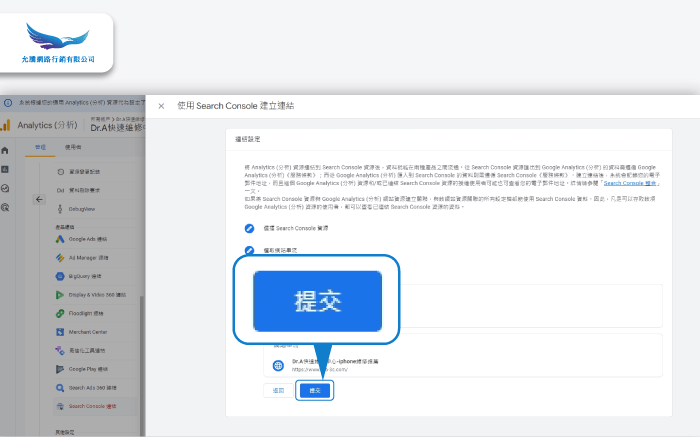Click the globe icon of the web stream
This screenshot has height=437, width=700.
pyautogui.click(x=277, y=364)
